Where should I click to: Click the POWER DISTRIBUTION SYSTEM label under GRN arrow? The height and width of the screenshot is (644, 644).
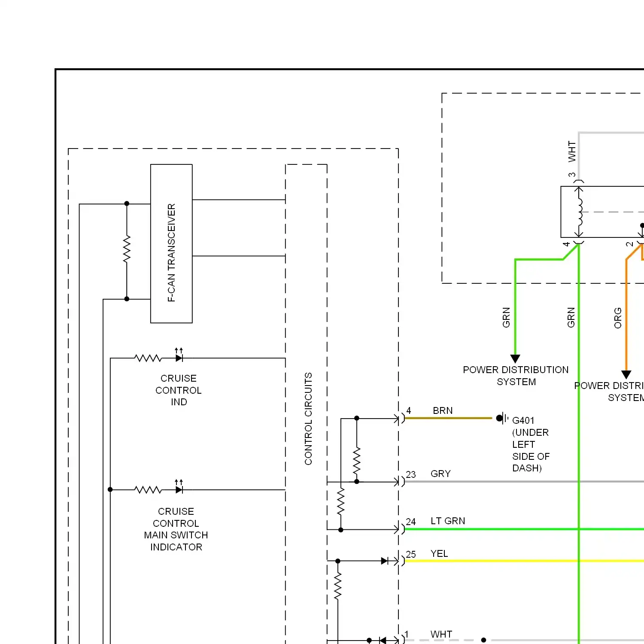(x=516, y=376)
